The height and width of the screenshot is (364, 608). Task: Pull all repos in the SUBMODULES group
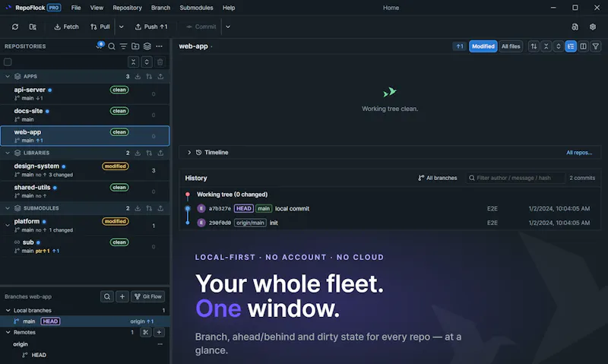pos(149,208)
